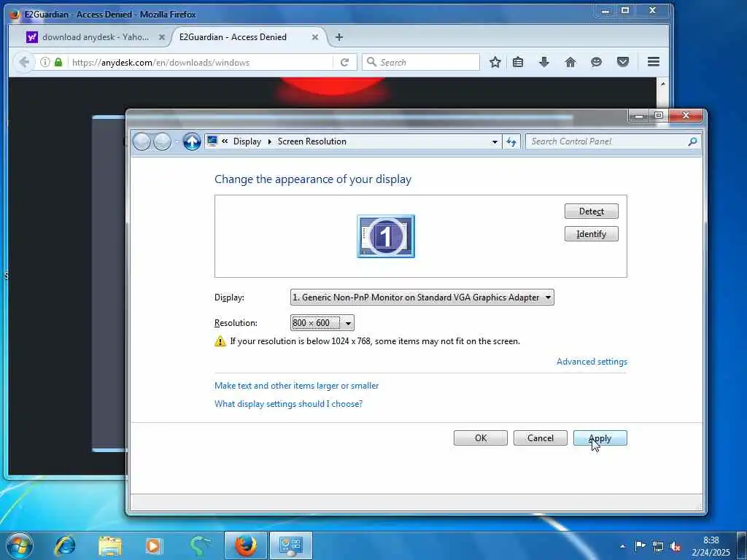Open the green snake app on taskbar

click(200, 546)
